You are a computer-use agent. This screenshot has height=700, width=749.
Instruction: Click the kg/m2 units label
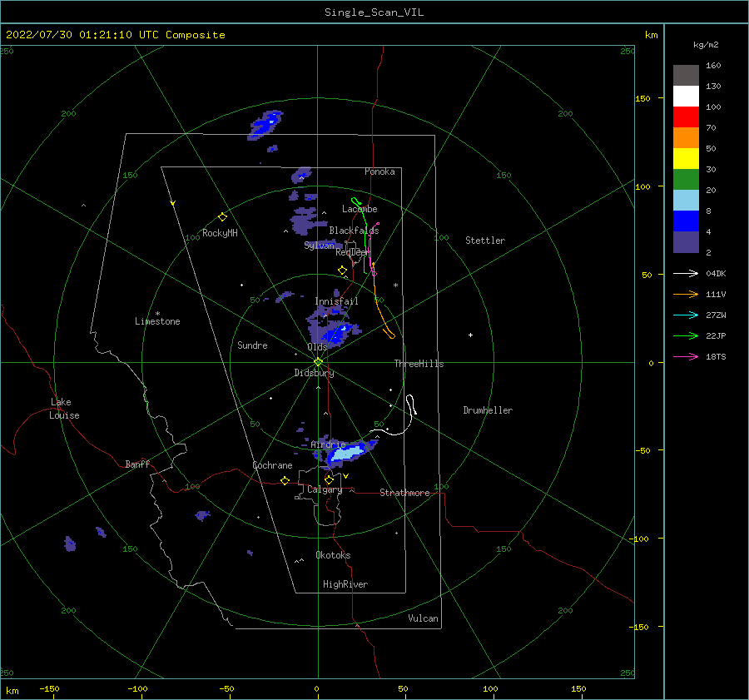coord(706,45)
